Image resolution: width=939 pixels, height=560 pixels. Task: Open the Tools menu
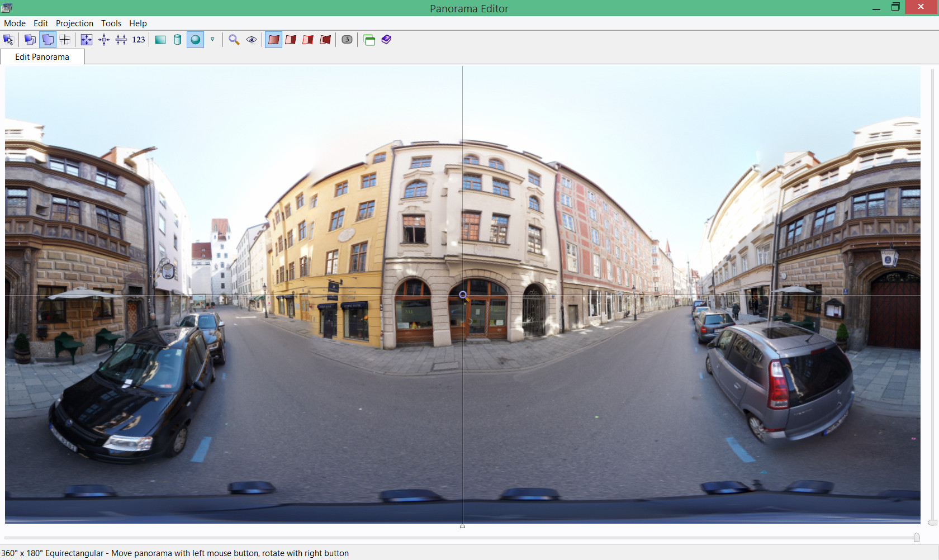point(111,23)
